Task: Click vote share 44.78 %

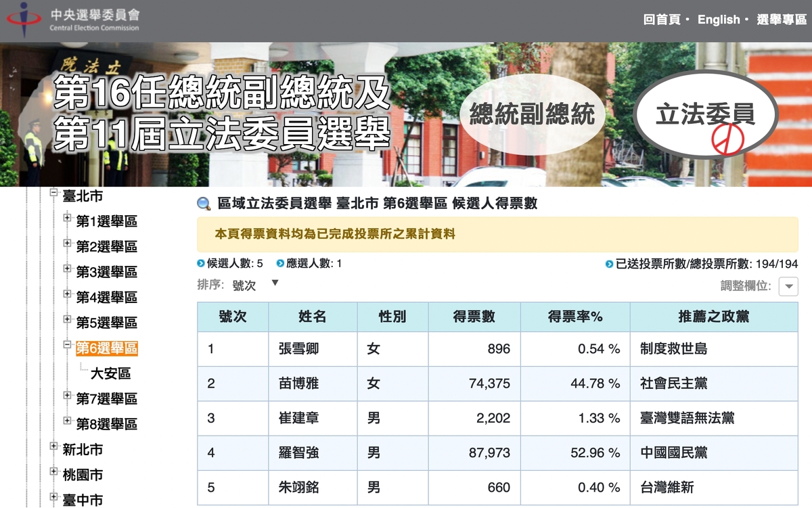Action: (x=595, y=384)
